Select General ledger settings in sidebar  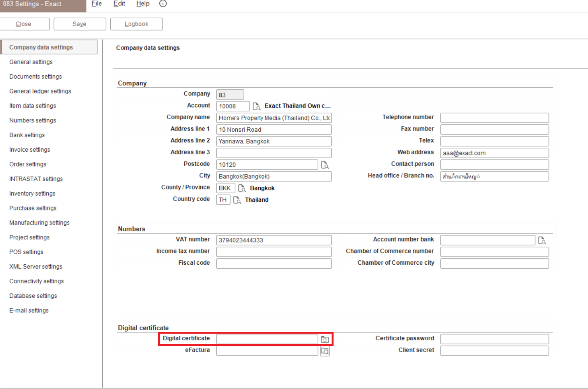pyautogui.click(x=40, y=91)
